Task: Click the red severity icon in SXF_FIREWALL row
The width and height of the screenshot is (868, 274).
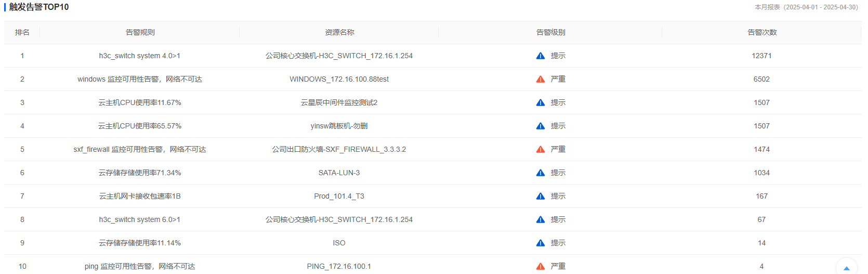Action: tap(541, 149)
